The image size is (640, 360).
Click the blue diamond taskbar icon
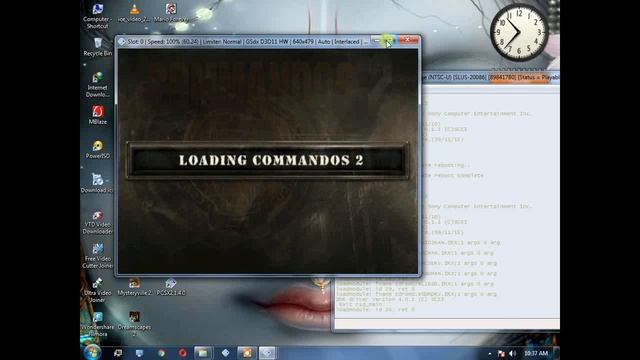click(225, 353)
